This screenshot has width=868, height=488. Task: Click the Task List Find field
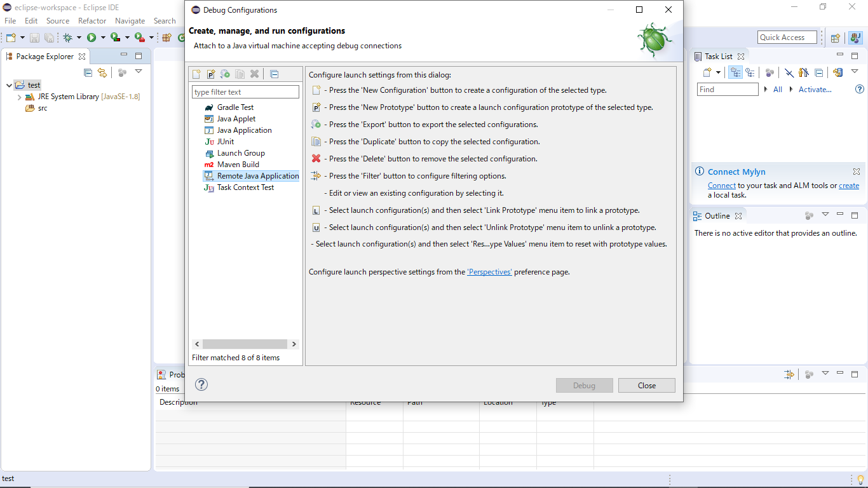[728, 90]
